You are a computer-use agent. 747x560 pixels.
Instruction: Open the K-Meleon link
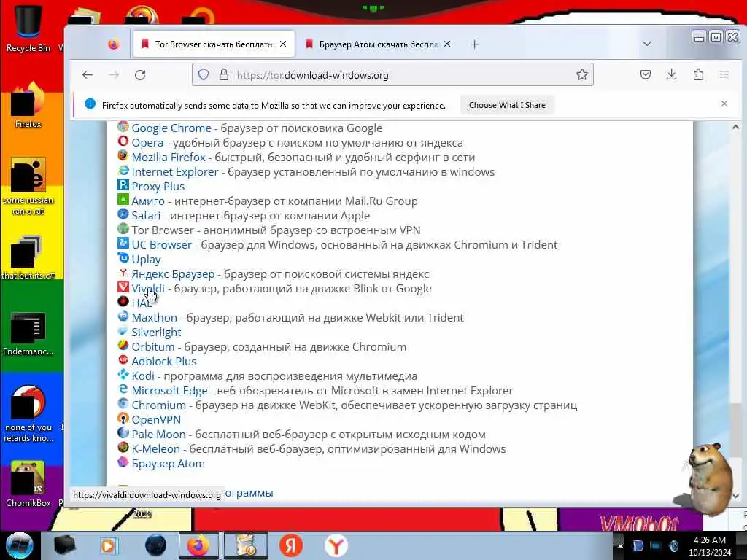pyautogui.click(x=155, y=449)
